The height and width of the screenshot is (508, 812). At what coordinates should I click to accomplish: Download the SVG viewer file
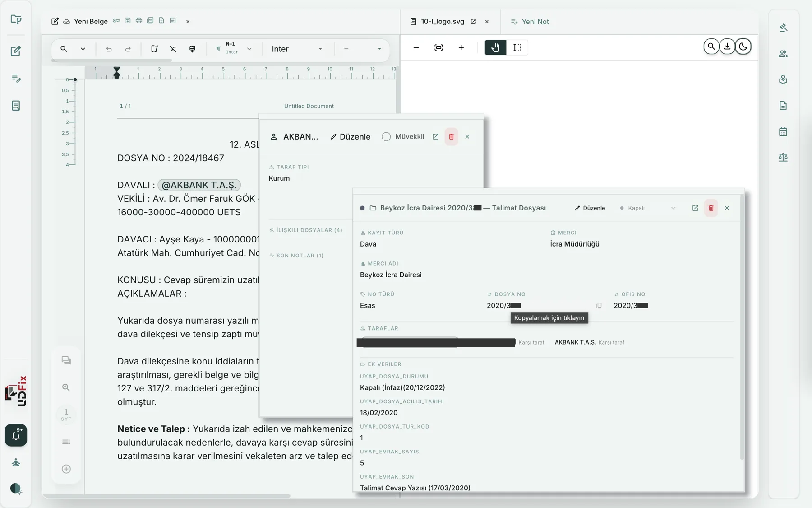pos(727,46)
